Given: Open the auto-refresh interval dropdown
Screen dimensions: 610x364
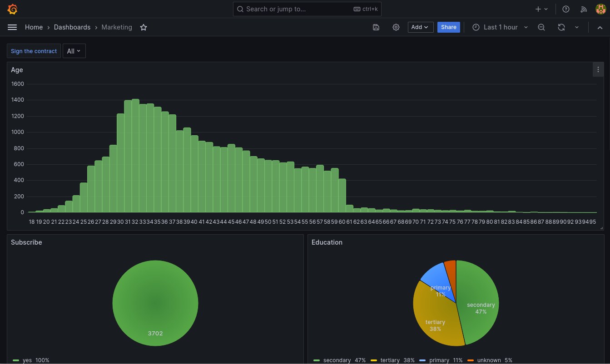Looking at the screenshot, I should point(577,27).
